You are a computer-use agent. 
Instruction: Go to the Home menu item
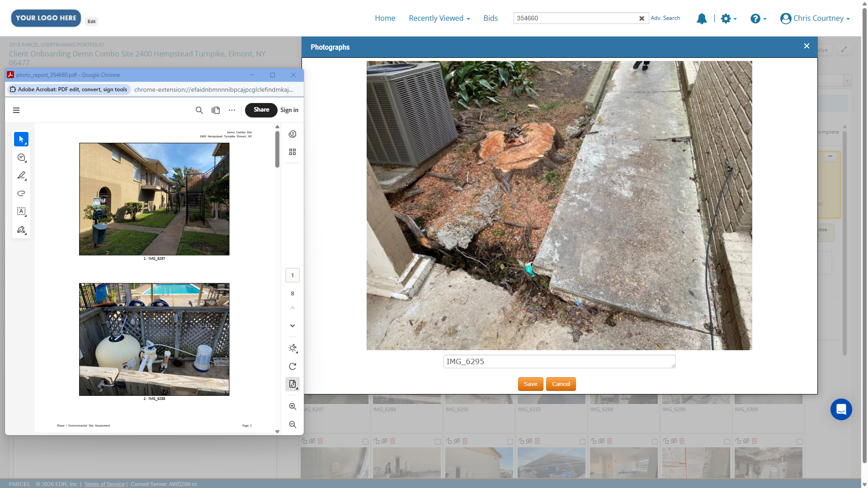(385, 18)
